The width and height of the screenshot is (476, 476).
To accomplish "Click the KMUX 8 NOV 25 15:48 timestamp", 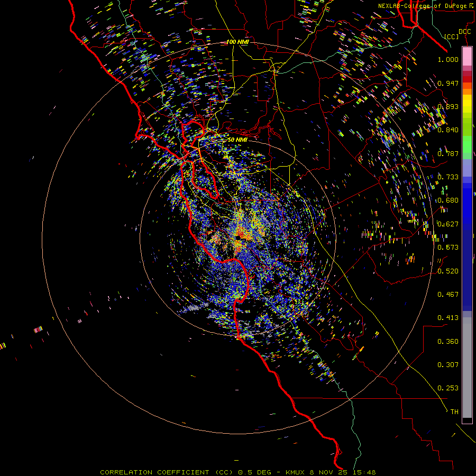I will coord(331,472).
